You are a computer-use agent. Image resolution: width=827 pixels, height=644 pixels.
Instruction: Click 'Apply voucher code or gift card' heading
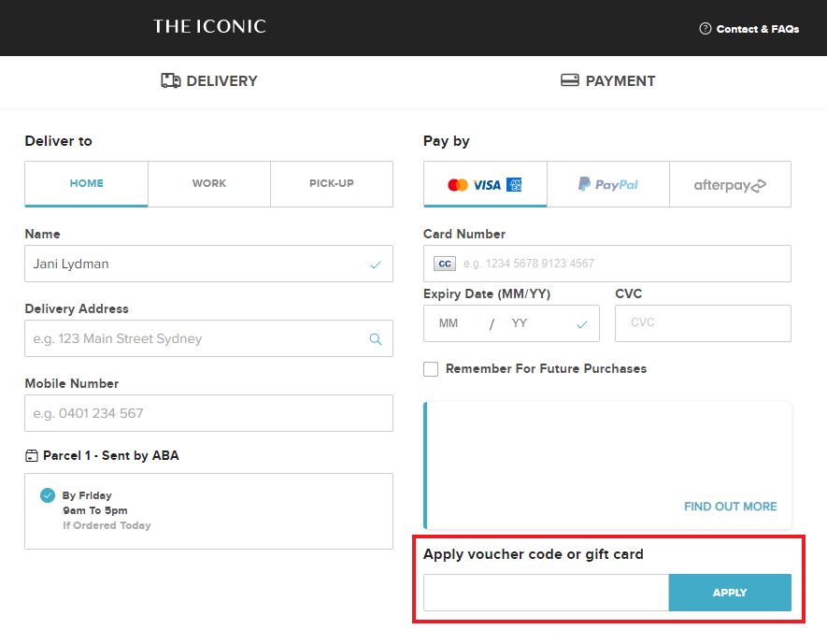coord(534,554)
